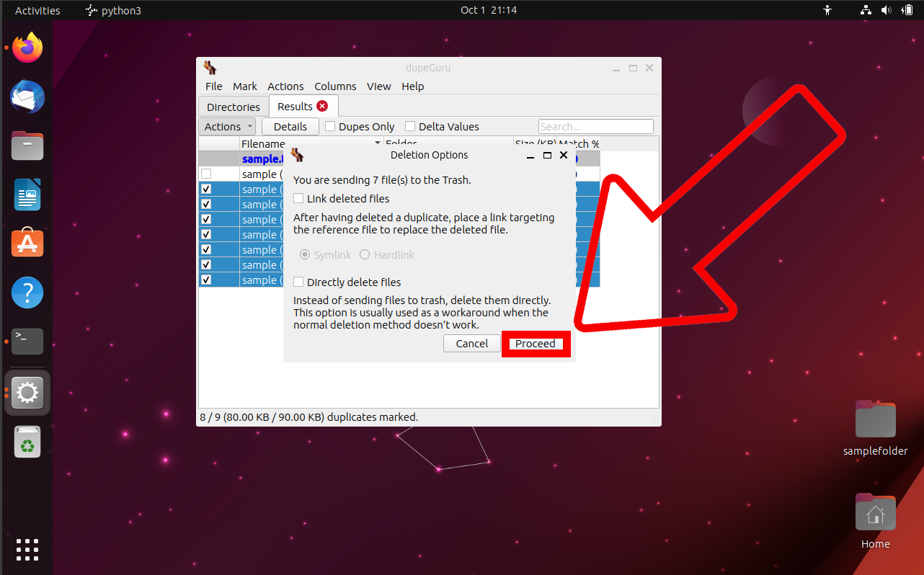The width and height of the screenshot is (924, 575).
Task: Click inside the Search field
Action: pyautogui.click(x=595, y=125)
